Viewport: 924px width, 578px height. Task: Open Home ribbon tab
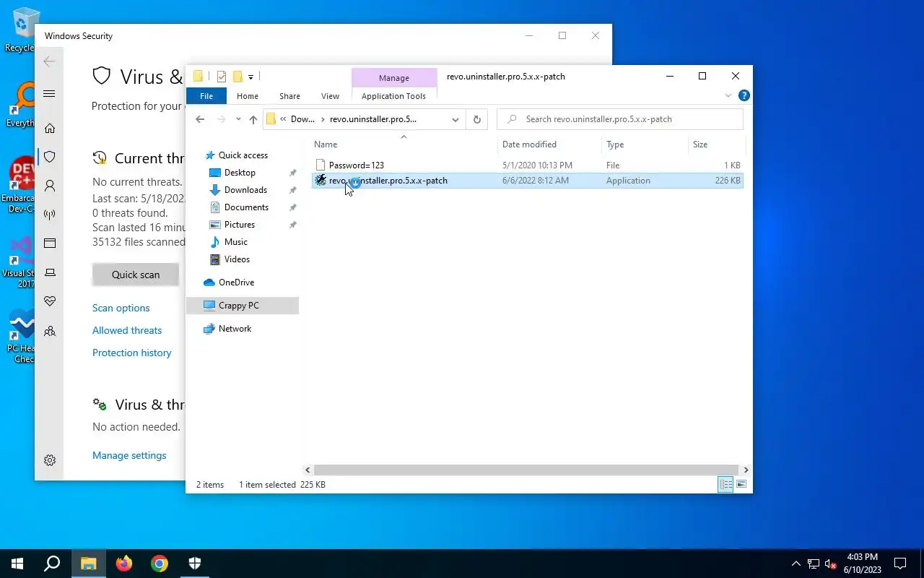(248, 95)
